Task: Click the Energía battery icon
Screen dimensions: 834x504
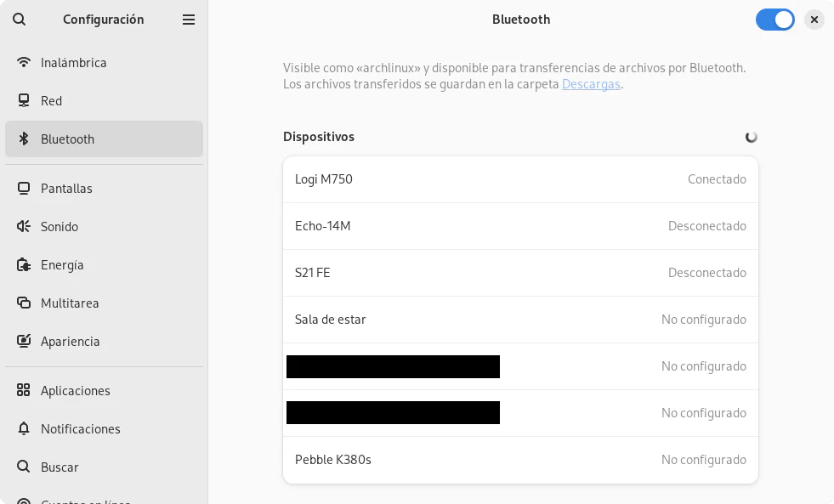Action: coord(24,265)
